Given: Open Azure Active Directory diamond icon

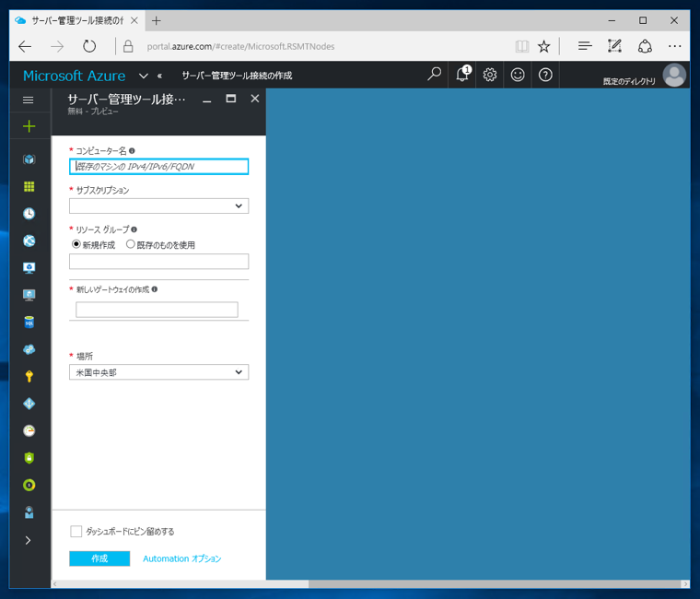Looking at the screenshot, I should [29, 404].
